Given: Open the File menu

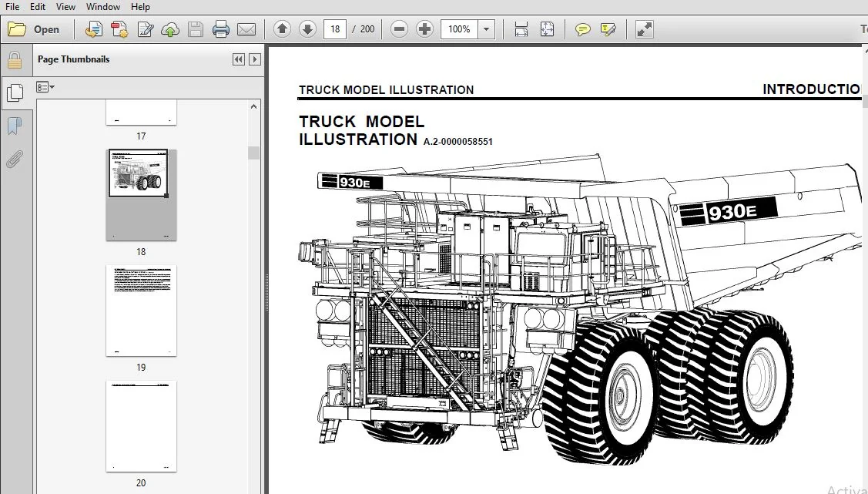Looking at the screenshot, I should pyautogui.click(x=12, y=7).
